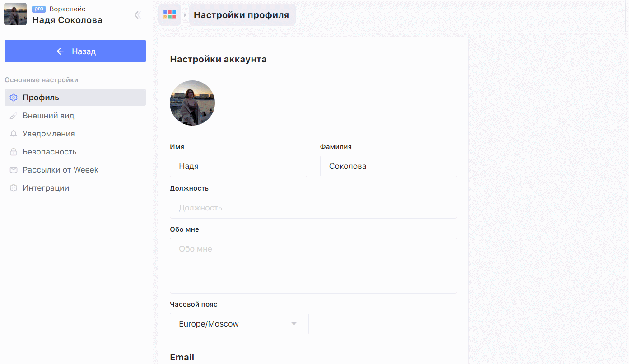This screenshot has width=629, height=364.
Task: Click the colorful apps grid icon
Action: click(x=170, y=15)
